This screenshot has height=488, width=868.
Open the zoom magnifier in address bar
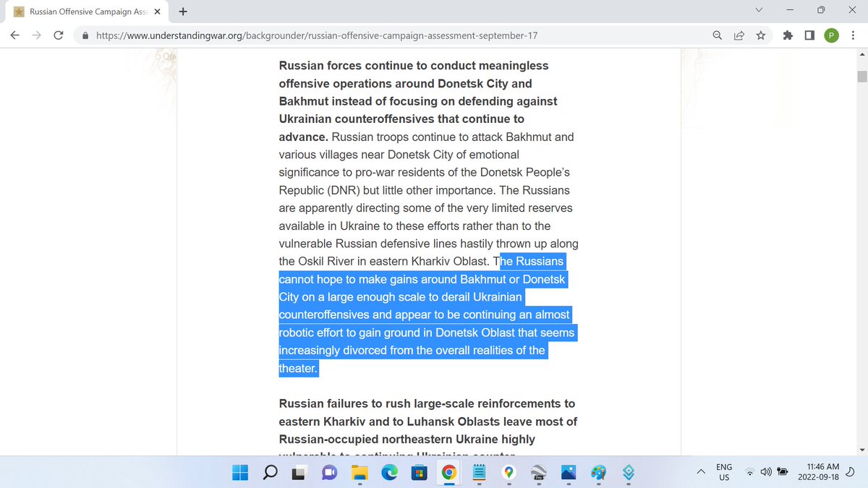pyautogui.click(x=717, y=35)
